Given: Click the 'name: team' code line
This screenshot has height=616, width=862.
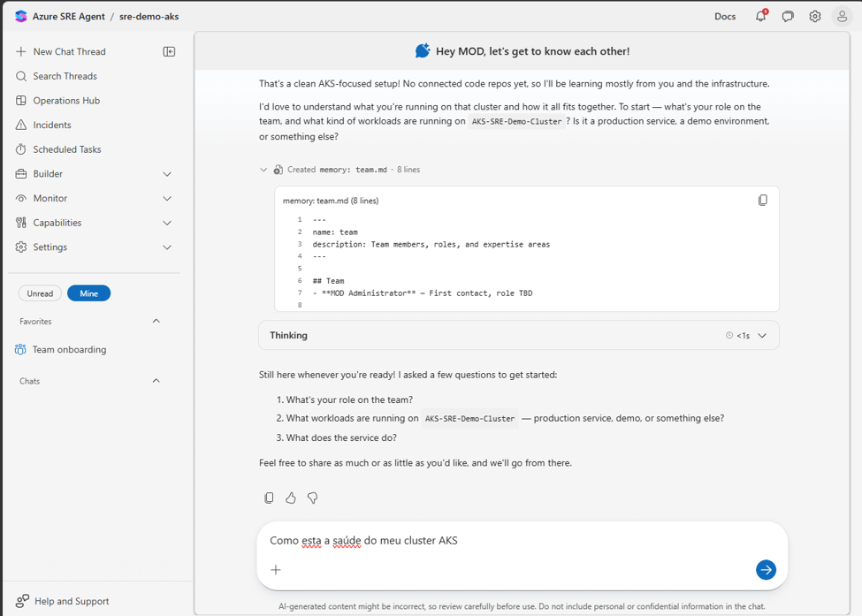Looking at the screenshot, I should tap(335, 232).
